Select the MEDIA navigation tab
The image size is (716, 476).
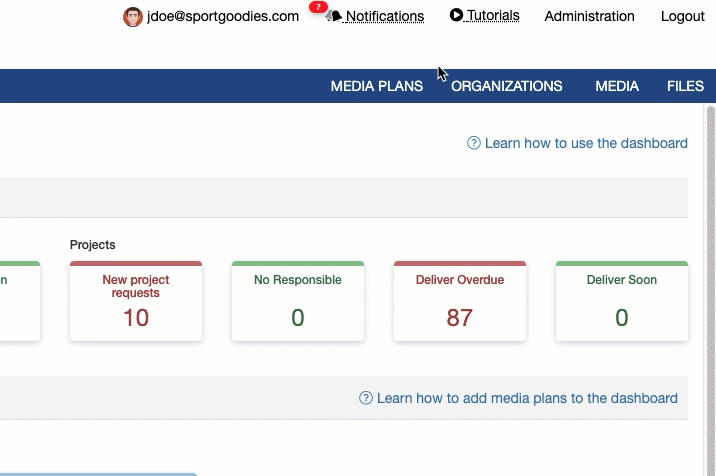point(617,86)
